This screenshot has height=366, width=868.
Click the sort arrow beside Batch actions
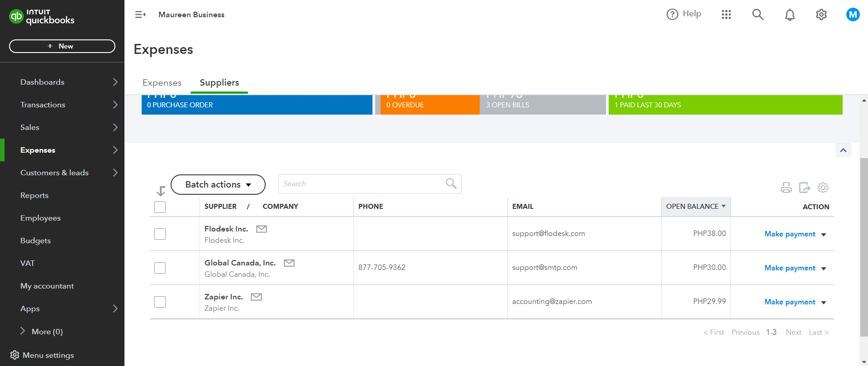pos(161,191)
